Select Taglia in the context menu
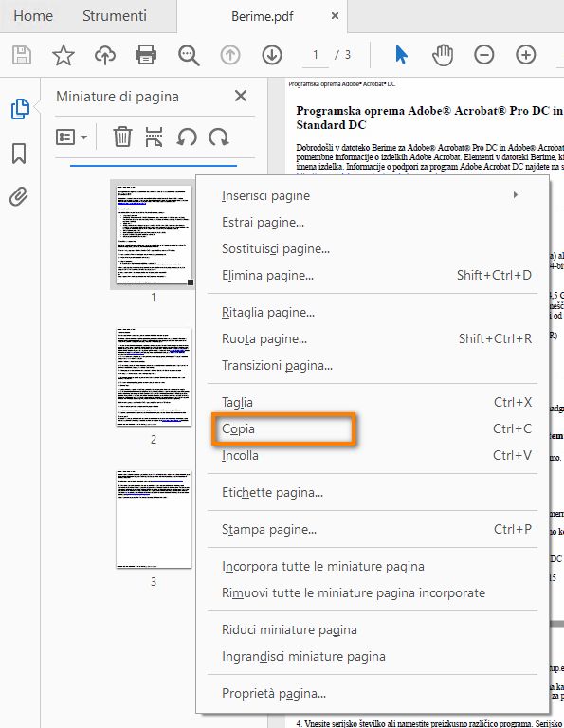The height and width of the screenshot is (728, 564). click(x=372, y=402)
